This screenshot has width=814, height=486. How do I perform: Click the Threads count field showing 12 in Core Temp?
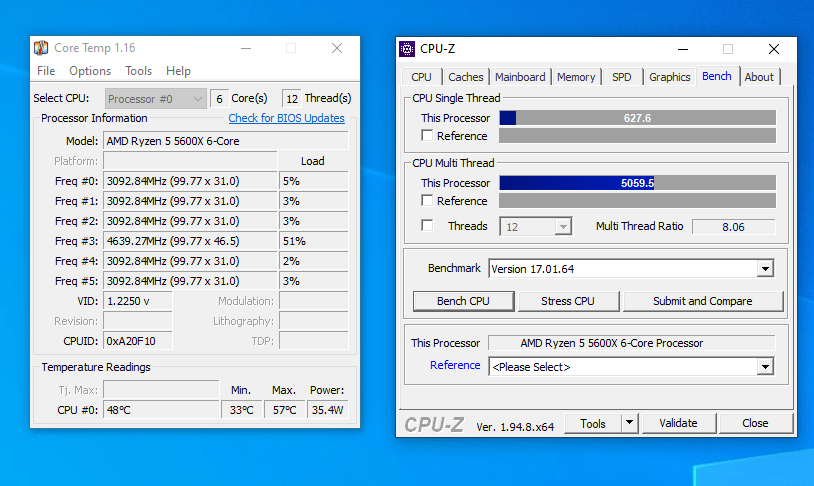292,99
